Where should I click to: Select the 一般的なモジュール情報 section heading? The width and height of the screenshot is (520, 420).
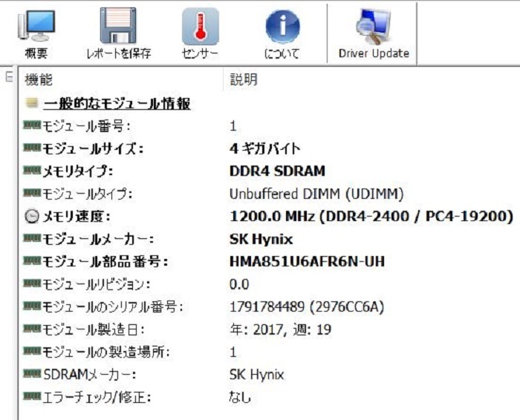click(117, 104)
